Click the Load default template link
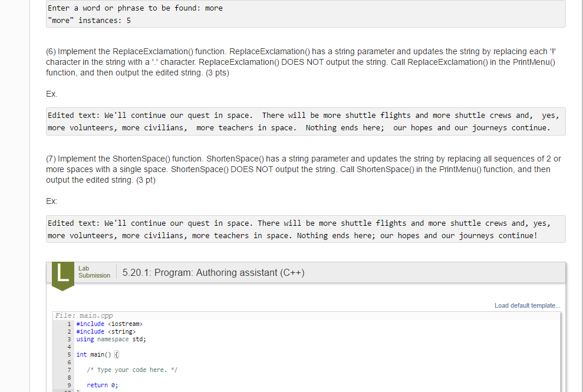 tap(526, 305)
